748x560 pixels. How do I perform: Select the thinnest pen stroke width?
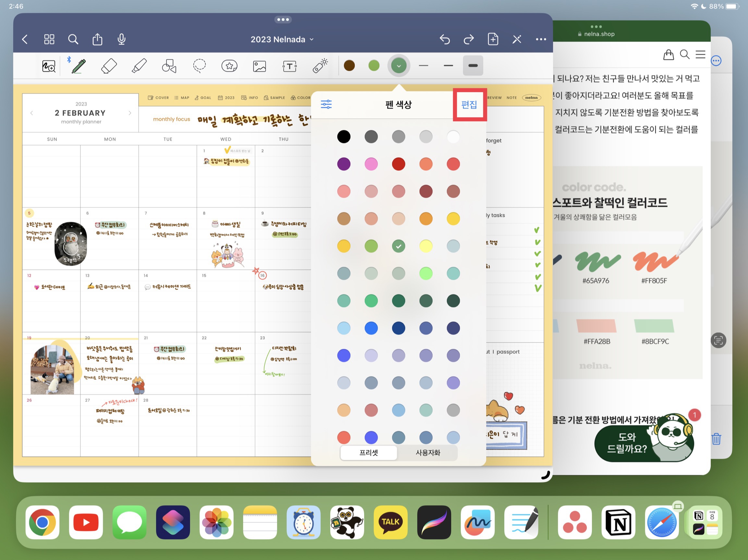pos(423,66)
